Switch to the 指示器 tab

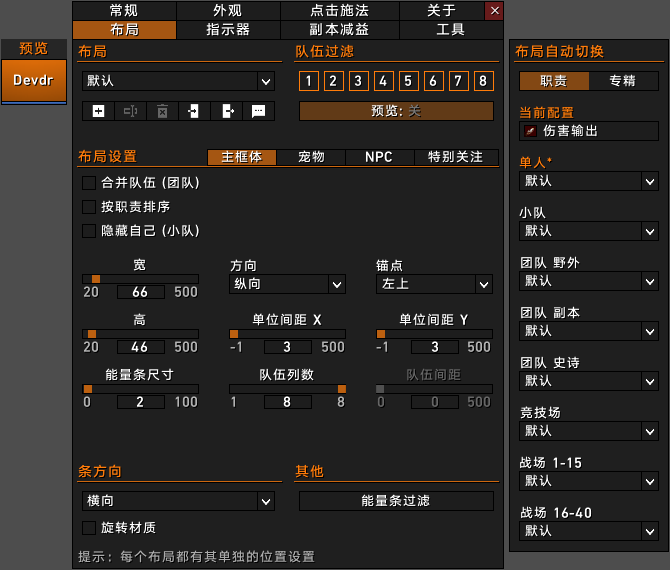pos(228,30)
